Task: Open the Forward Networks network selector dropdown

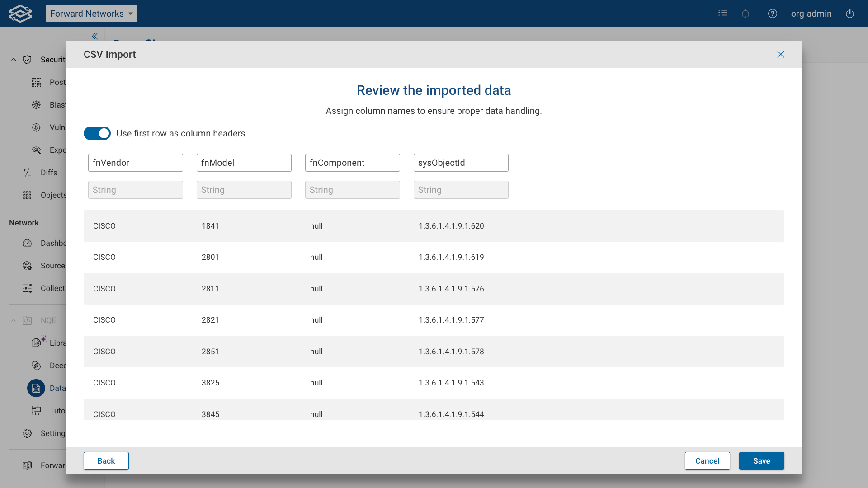Action: point(91,14)
